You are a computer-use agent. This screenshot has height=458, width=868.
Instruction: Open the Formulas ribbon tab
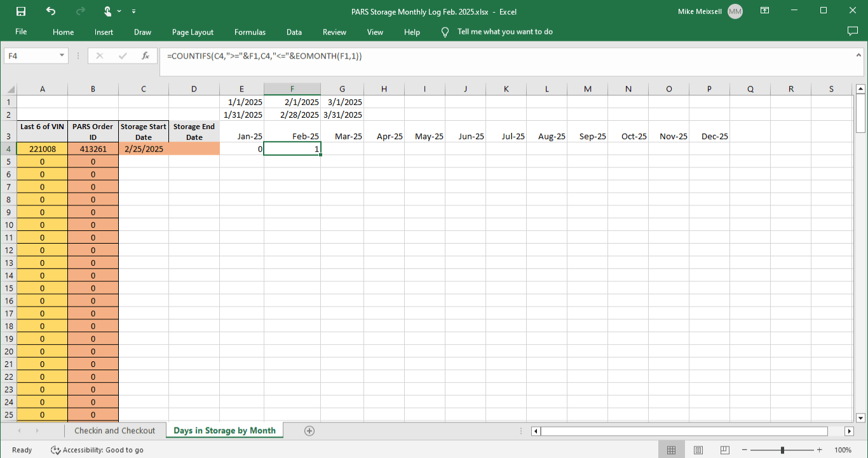coord(250,32)
